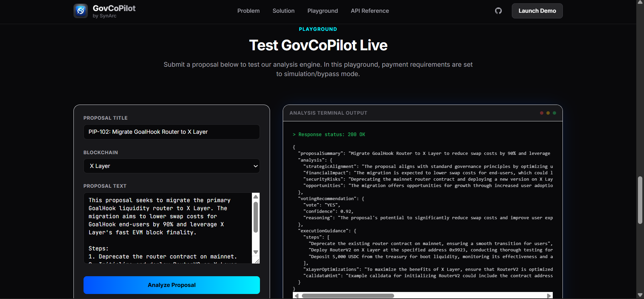Open the API Reference nav item
This screenshot has width=644, height=299.
click(370, 11)
